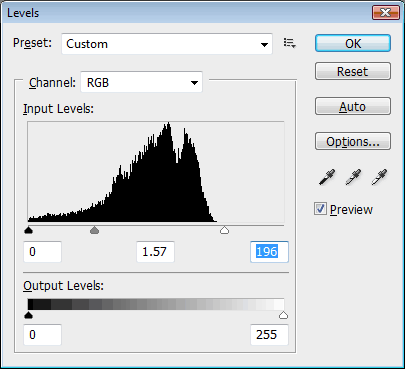The height and width of the screenshot is (369, 405).
Task: Close the Levels dialog
Action: pos(386,13)
